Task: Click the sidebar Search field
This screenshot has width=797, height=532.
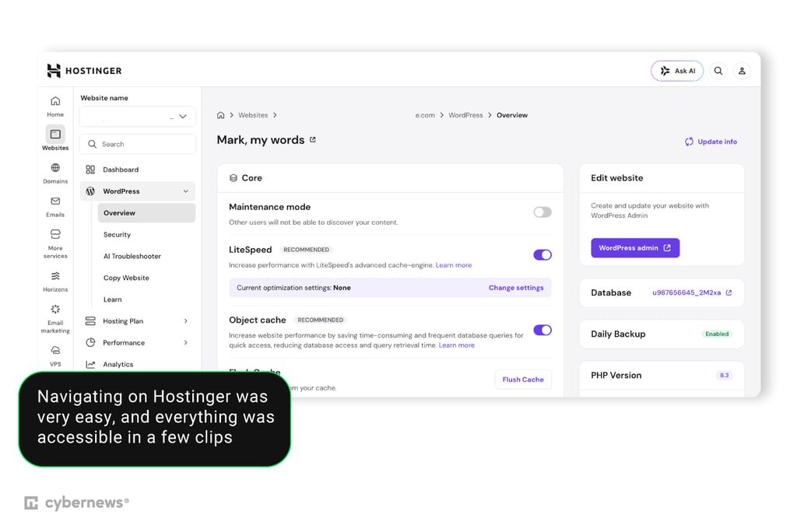Action: pyautogui.click(x=138, y=145)
